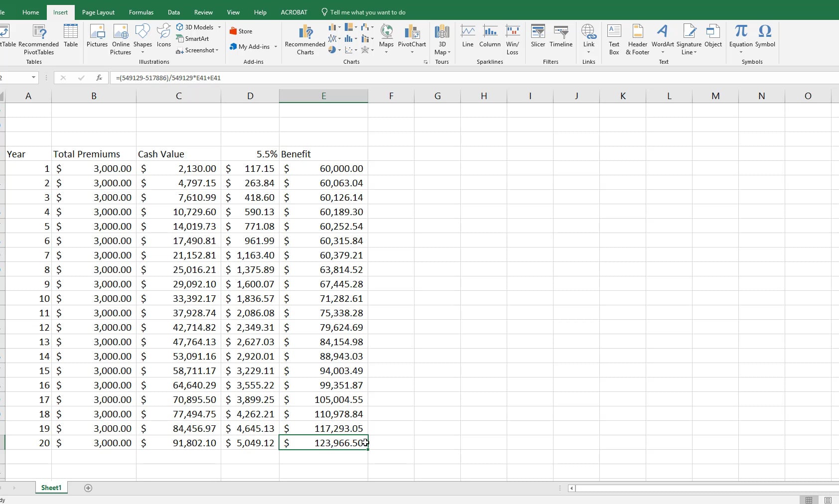Expand the 3D Models dropdown arrow

coord(219,27)
